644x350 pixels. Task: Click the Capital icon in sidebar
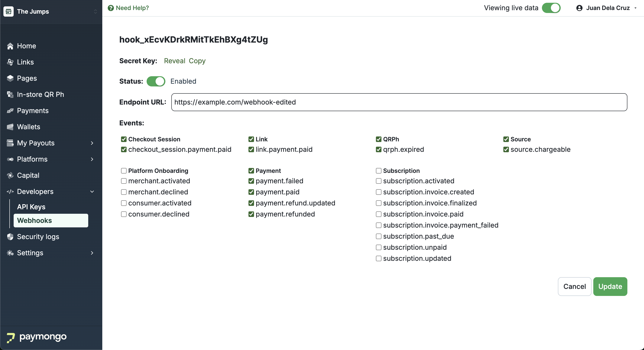[x=10, y=175]
